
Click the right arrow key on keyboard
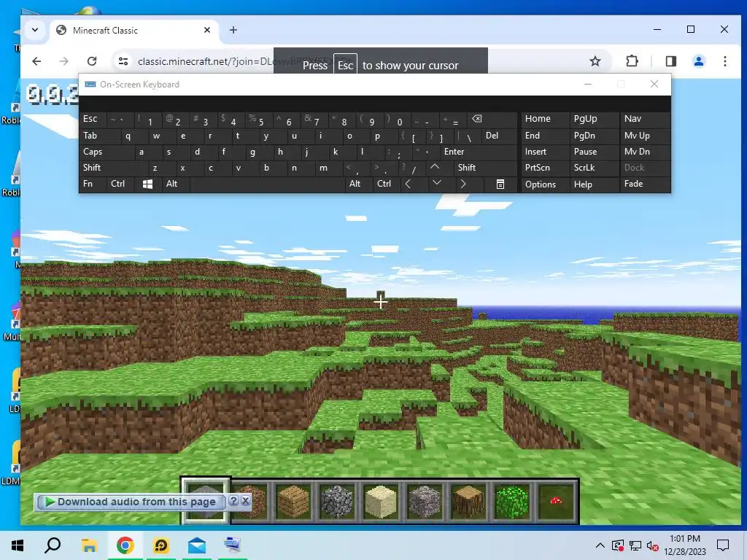463,184
